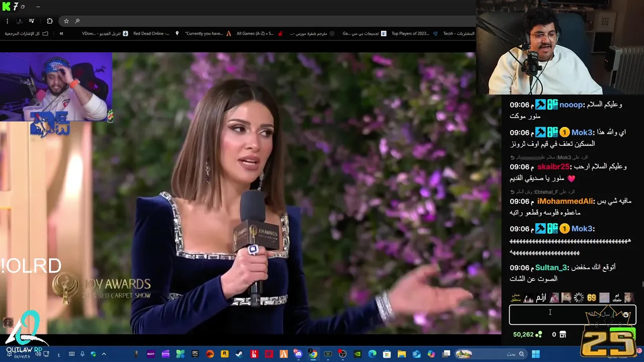This screenshot has width=644, height=362.
Task: Open Microsoft Edge from the taskbar
Action: tap(372, 354)
